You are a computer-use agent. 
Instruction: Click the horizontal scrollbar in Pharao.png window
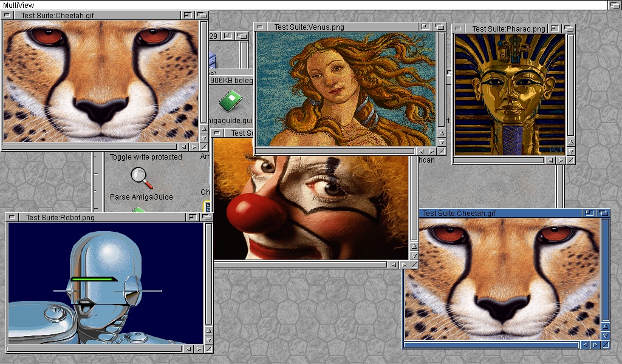click(499, 160)
